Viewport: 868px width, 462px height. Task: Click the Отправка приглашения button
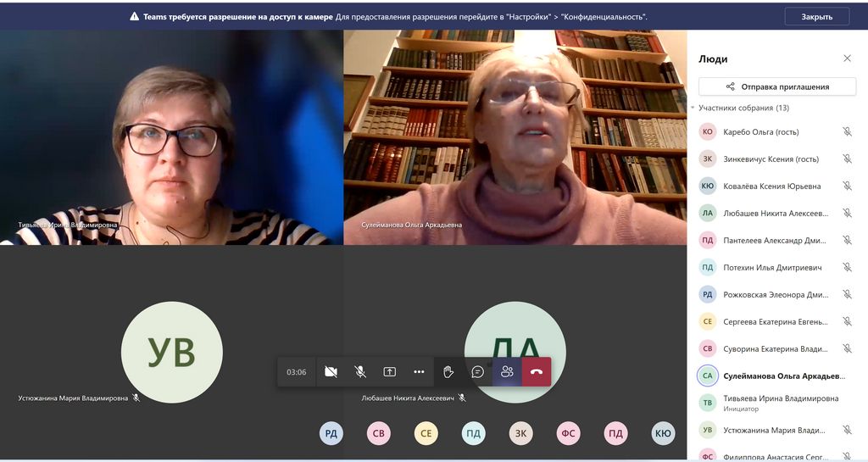pos(777,86)
